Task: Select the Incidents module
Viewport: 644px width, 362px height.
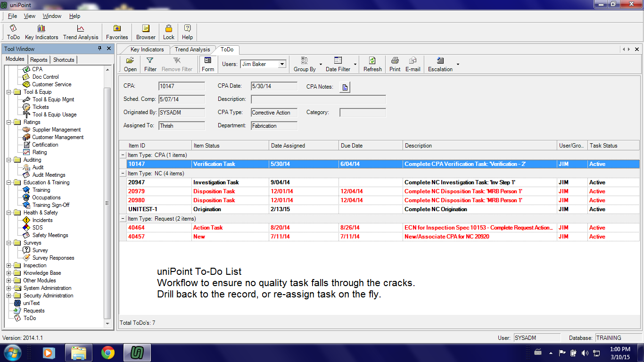Action: [x=42, y=220]
